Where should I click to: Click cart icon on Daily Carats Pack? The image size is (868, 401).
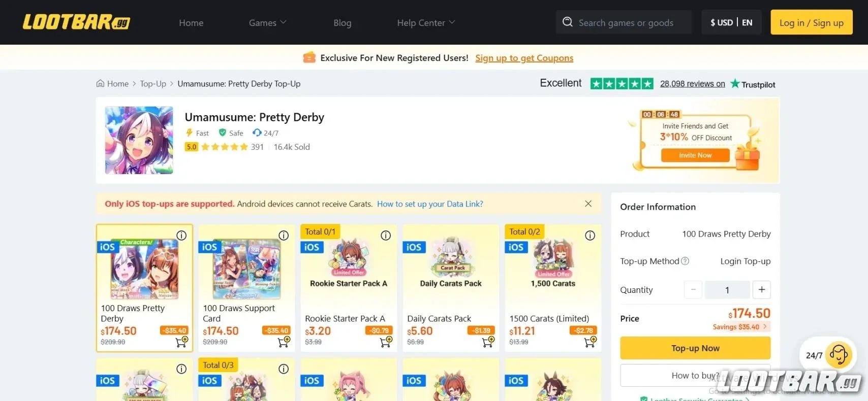tap(487, 342)
